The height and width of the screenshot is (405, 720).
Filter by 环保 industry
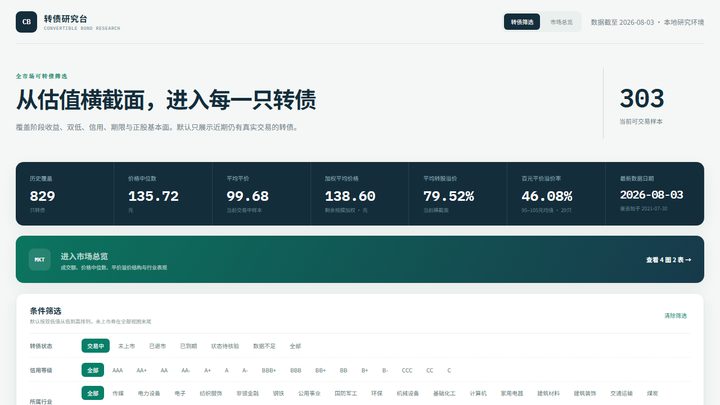(377, 394)
